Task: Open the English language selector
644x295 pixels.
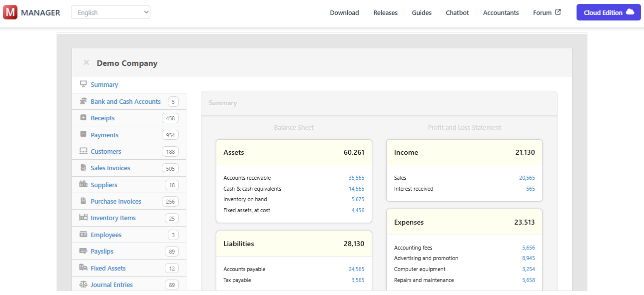Action: tap(110, 12)
